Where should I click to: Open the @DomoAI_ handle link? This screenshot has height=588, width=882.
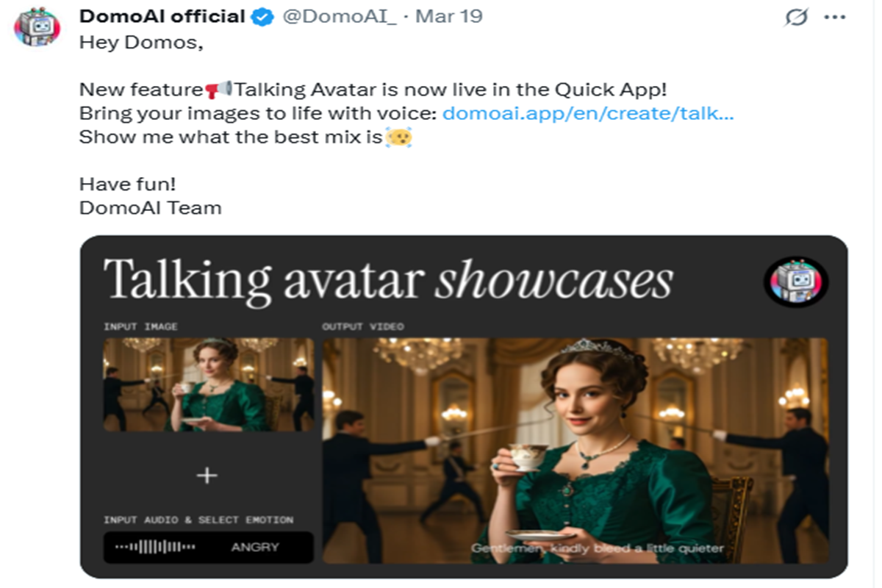click(340, 16)
